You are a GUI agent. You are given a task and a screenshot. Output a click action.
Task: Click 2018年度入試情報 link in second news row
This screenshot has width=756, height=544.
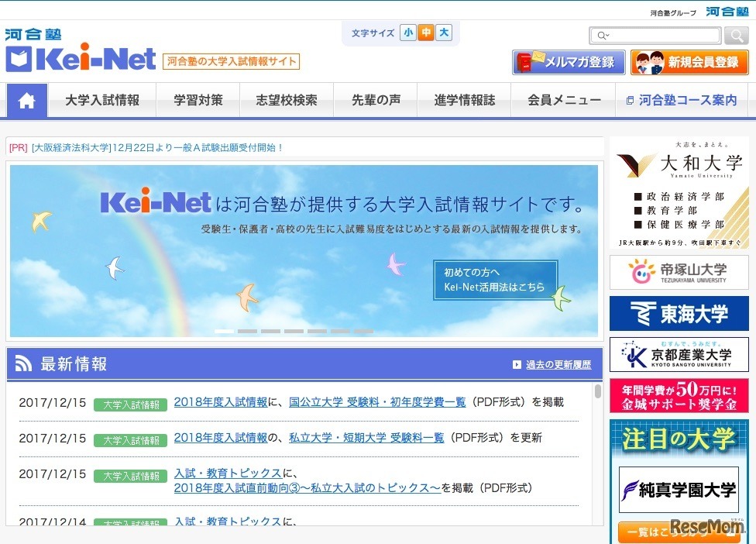[220, 437]
